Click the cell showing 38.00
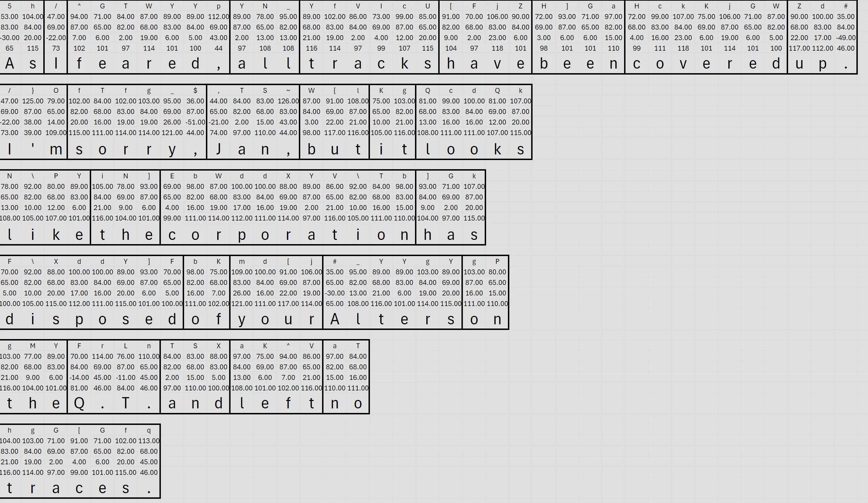The image size is (868, 503). click(33, 122)
